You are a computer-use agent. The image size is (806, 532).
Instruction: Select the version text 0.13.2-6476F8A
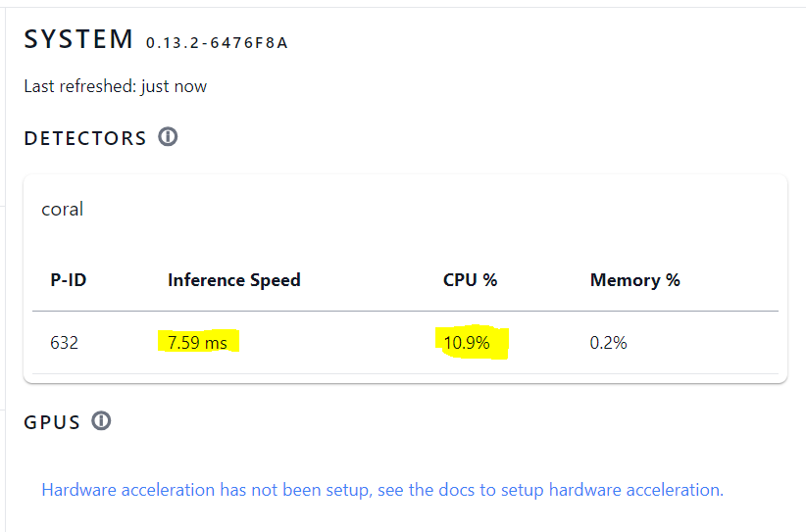click(x=217, y=43)
